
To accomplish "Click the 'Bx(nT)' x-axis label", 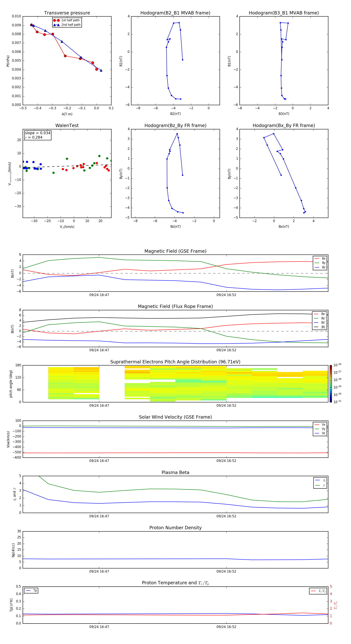I will click(x=284, y=227).
